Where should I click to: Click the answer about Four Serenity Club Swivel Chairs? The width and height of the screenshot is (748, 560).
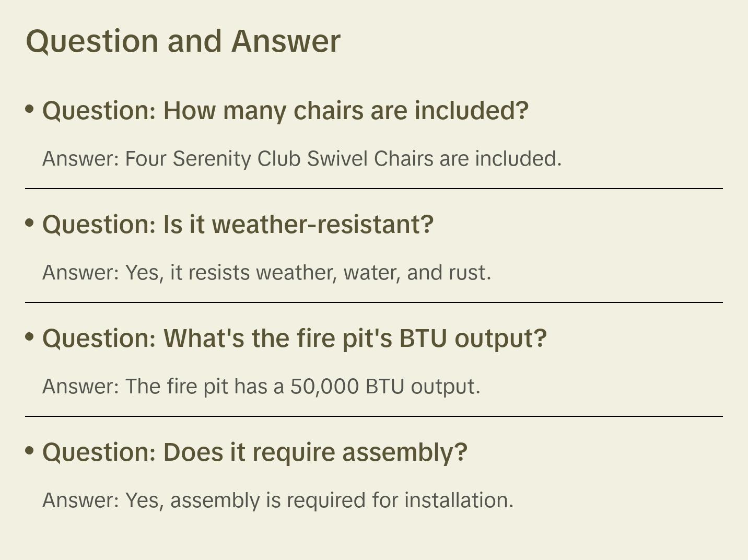coord(302,159)
